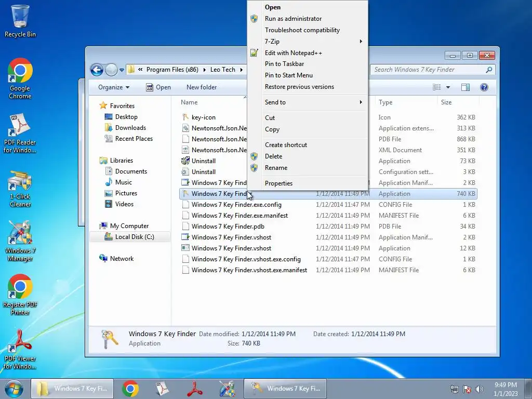Open Chrome from the taskbar
The image size is (532, 399).
coord(130,389)
